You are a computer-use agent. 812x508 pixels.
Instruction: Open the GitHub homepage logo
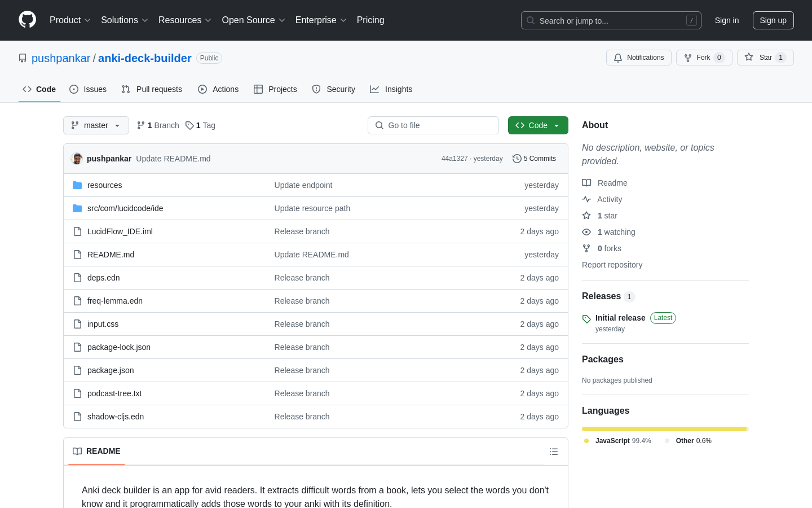pos(27,20)
